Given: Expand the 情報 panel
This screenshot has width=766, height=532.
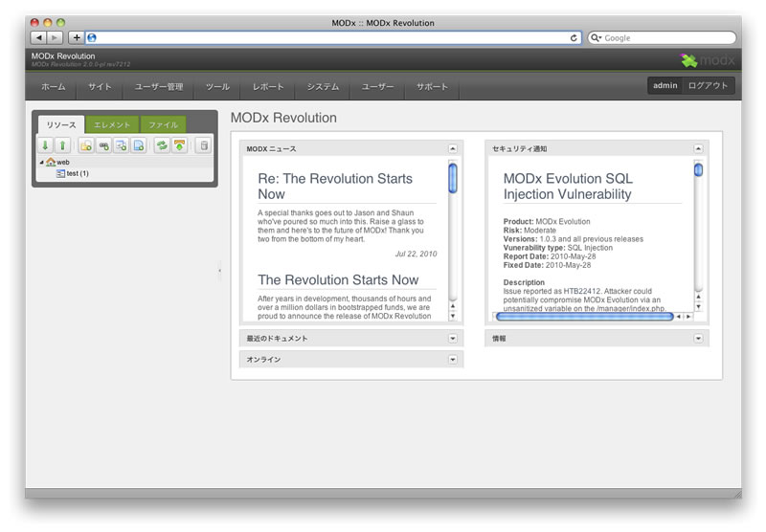Looking at the screenshot, I should 698,338.
